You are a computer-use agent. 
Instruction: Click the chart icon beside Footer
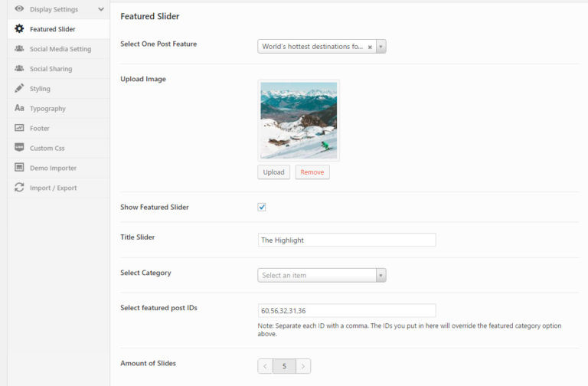(19, 128)
